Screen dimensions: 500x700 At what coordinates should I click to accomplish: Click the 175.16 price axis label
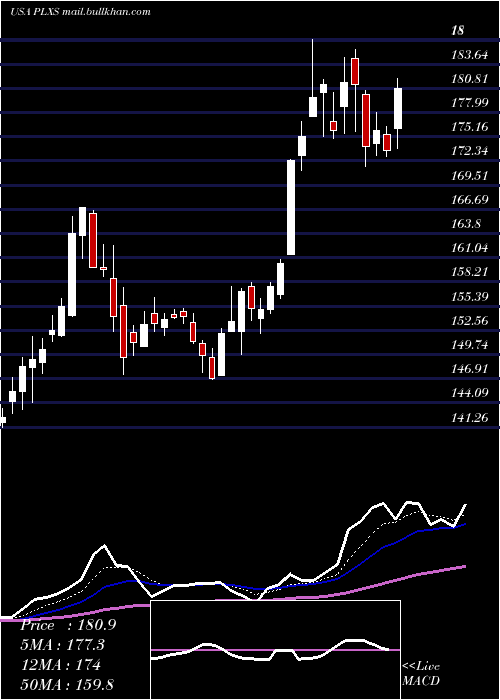point(469,127)
